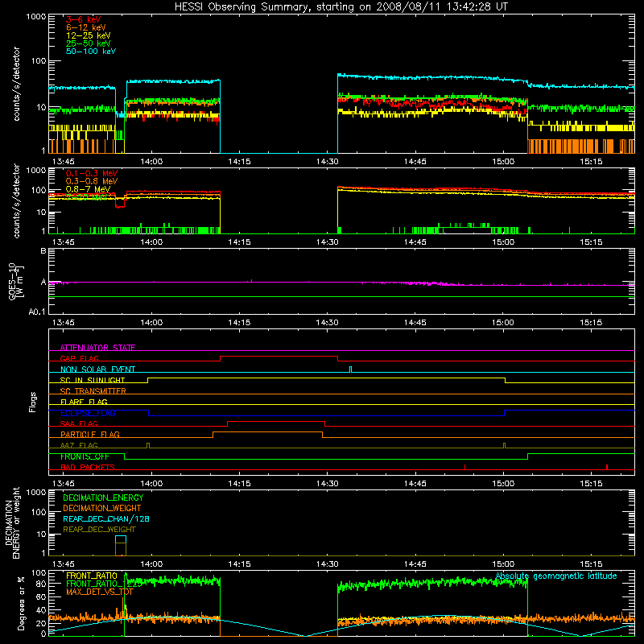Click the BAD_PACKETS spike near 15:17
Image resolution: width=644 pixels, height=644 pixels.
(x=607, y=467)
